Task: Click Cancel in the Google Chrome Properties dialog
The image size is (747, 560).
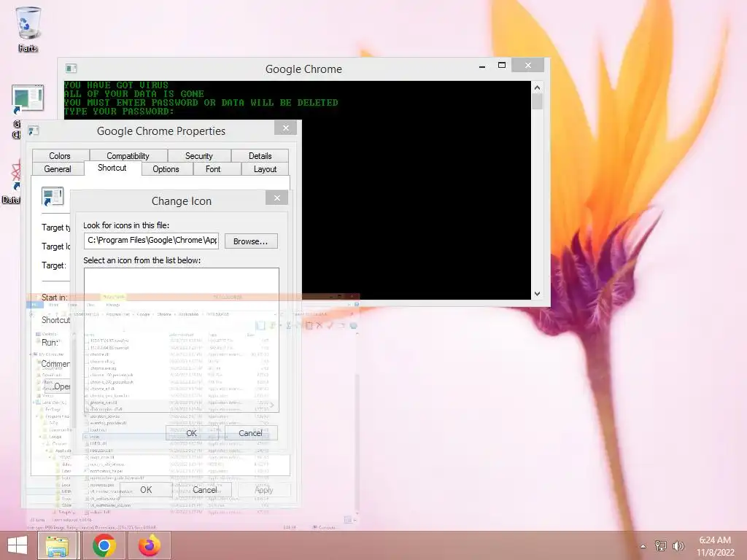Action: click(205, 489)
